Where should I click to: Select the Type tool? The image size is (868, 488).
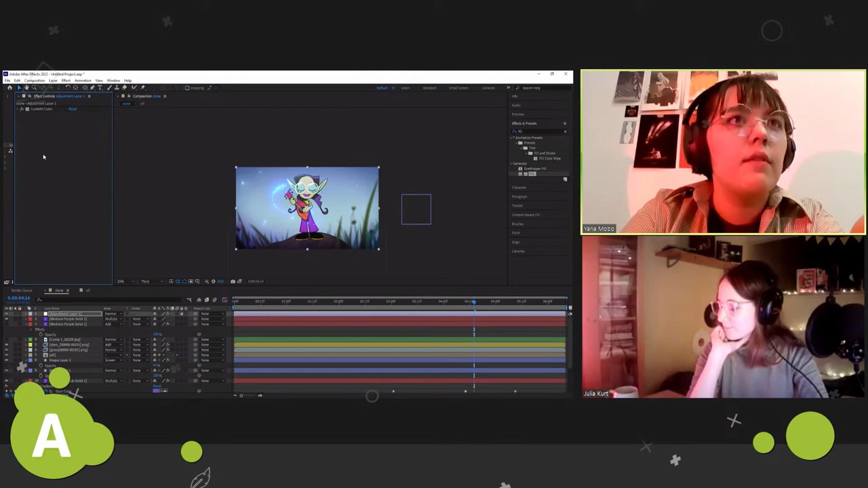pos(100,87)
